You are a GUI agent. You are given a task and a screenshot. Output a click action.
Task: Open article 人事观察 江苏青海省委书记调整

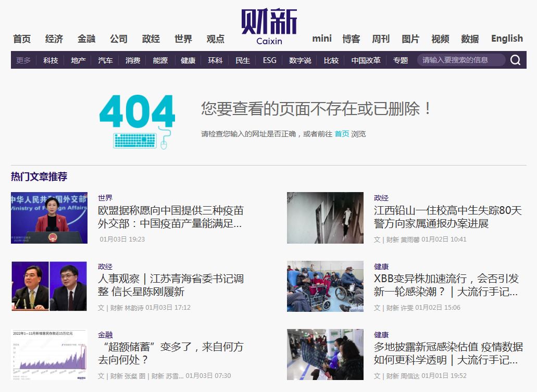[x=170, y=285]
